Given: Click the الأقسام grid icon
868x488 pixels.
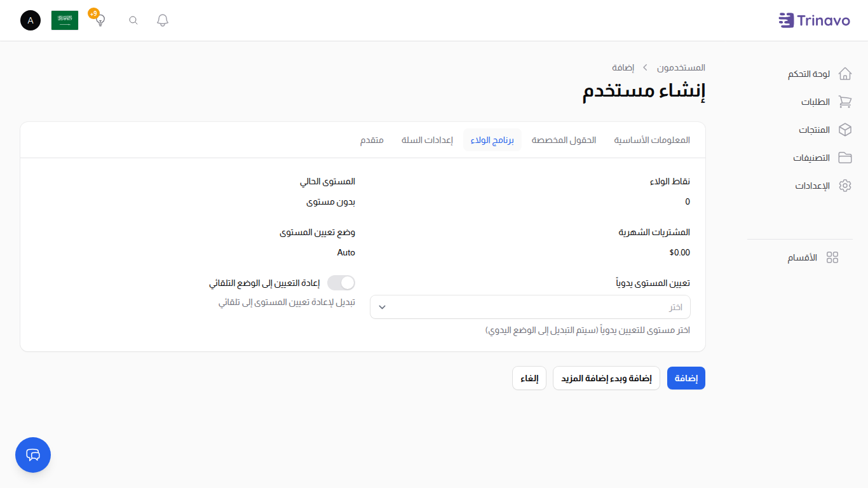Looking at the screenshot, I should click(x=833, y=257).
